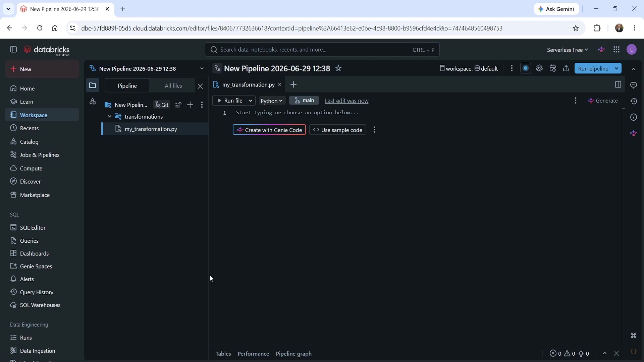
Task: Open the Pipeline graph bottom panel tab
Action: 293,354
